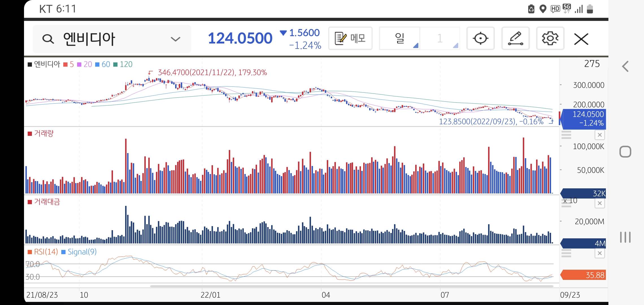Close the chart with X icon
The image size is (644, 305).
tap(581, 39)
